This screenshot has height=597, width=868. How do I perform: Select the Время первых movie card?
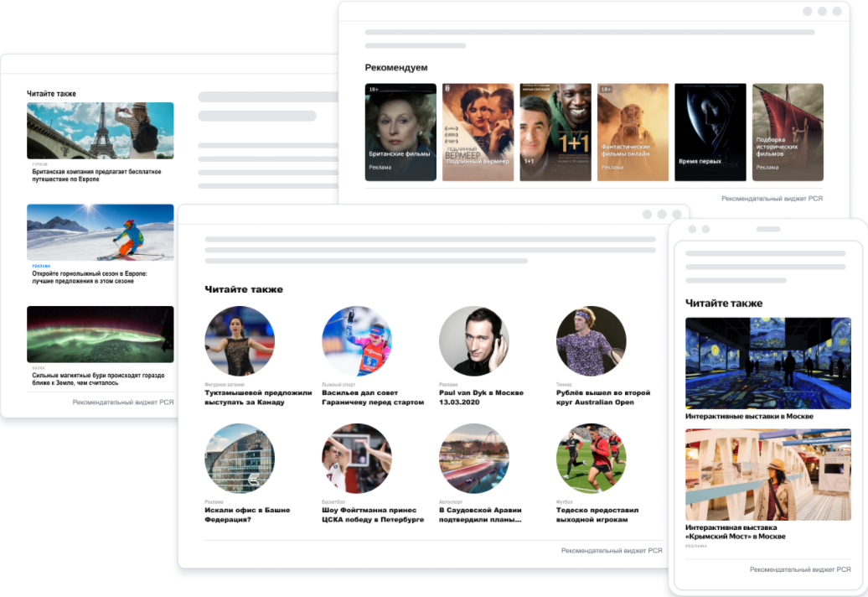[710, 132]
